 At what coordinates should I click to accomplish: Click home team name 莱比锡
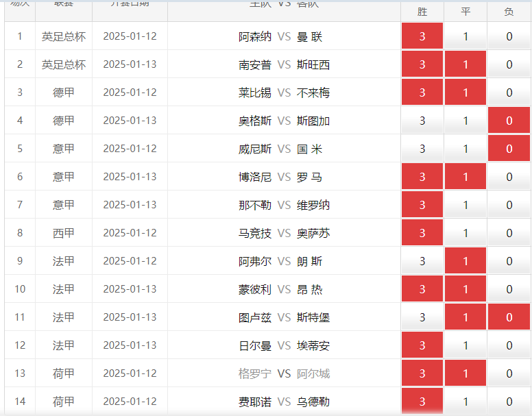pyautogui.click(x=255, y=93)
